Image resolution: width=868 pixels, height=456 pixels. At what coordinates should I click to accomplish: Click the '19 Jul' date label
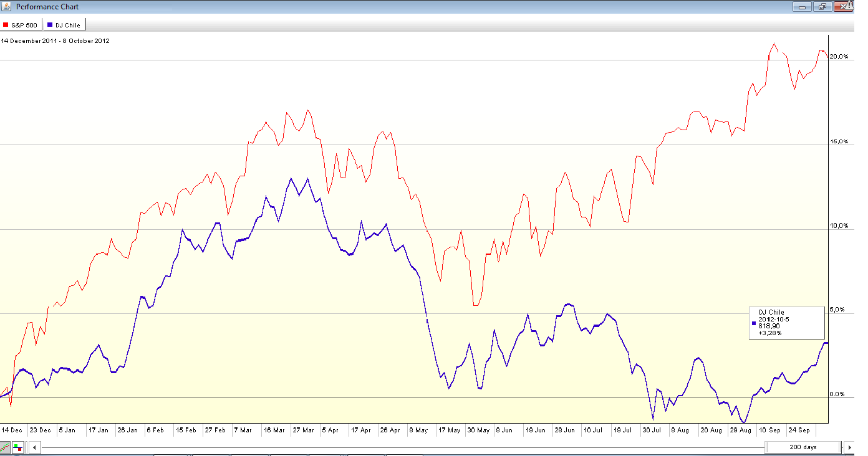622,430
